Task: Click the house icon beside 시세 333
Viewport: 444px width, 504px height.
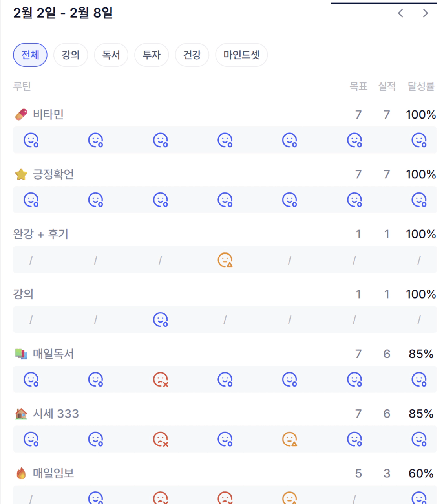Action: 21,414
